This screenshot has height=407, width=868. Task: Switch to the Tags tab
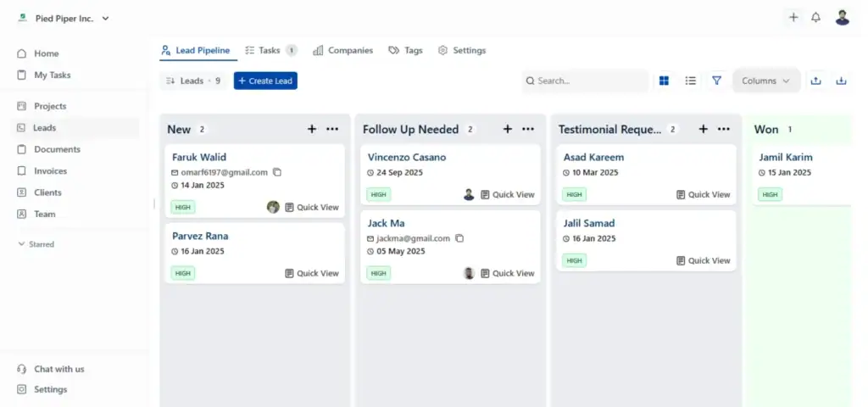click(405, 50)
